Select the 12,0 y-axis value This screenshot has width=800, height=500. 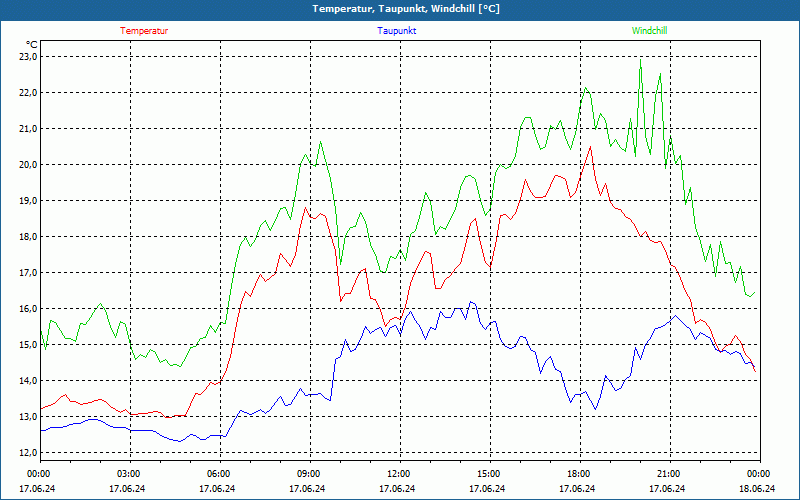pos(27,453)
